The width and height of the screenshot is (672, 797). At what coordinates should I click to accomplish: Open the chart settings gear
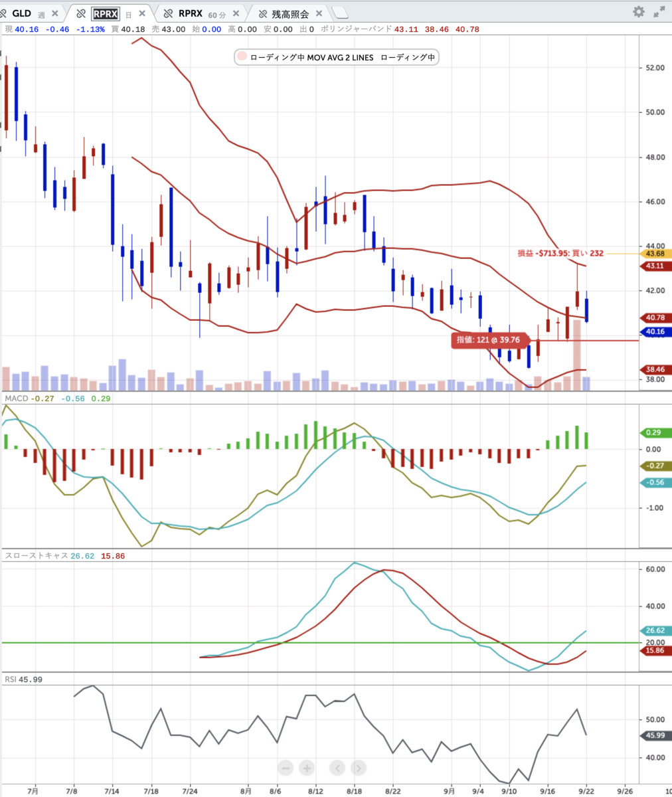click(x=639, y=12)
